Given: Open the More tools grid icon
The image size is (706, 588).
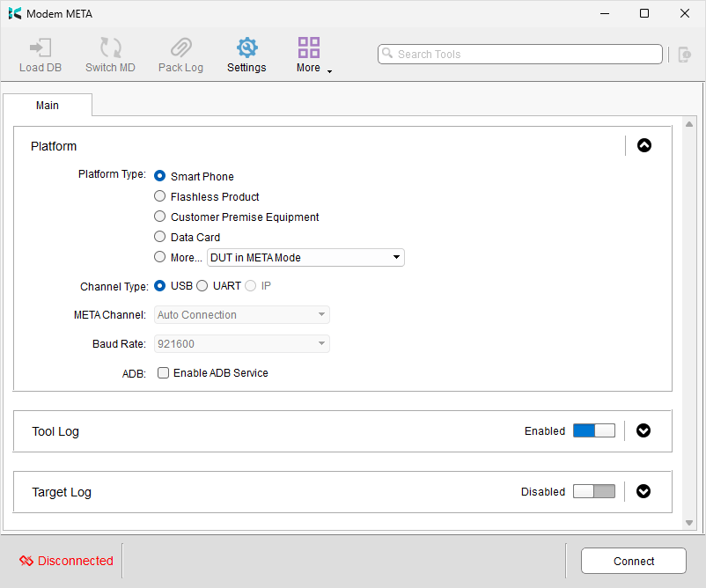Looking at the screenshot, I should [309, 48].
